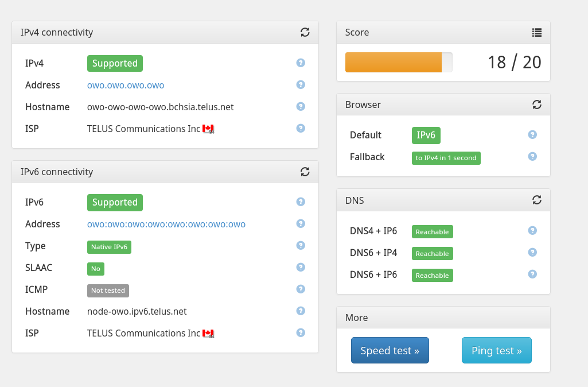588x387 pixels.
Task: Refresh the IPv6 connectivity test
Action: (x=305, y=172)
